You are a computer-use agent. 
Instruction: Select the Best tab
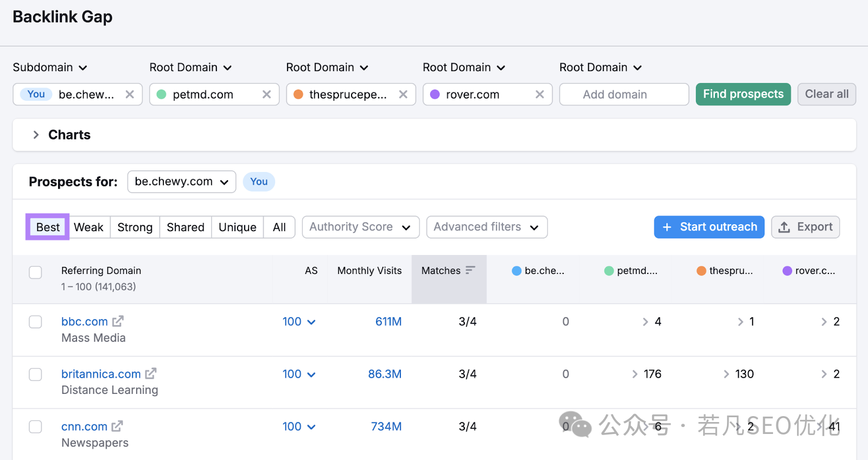pyautogui.click(x=48, y=227)
